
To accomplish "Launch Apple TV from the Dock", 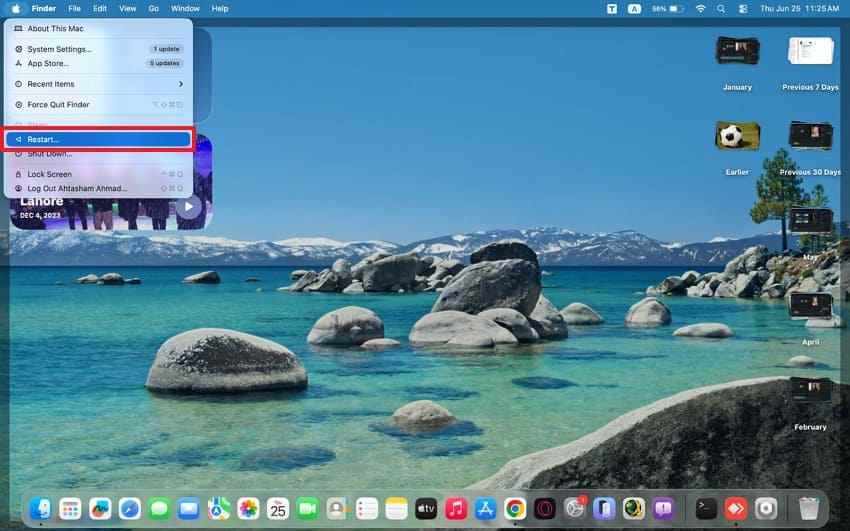I will point(426,509).
